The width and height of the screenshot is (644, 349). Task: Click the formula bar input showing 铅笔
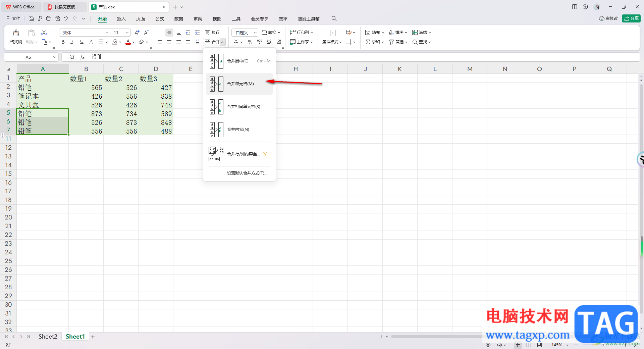pos(364,57)
